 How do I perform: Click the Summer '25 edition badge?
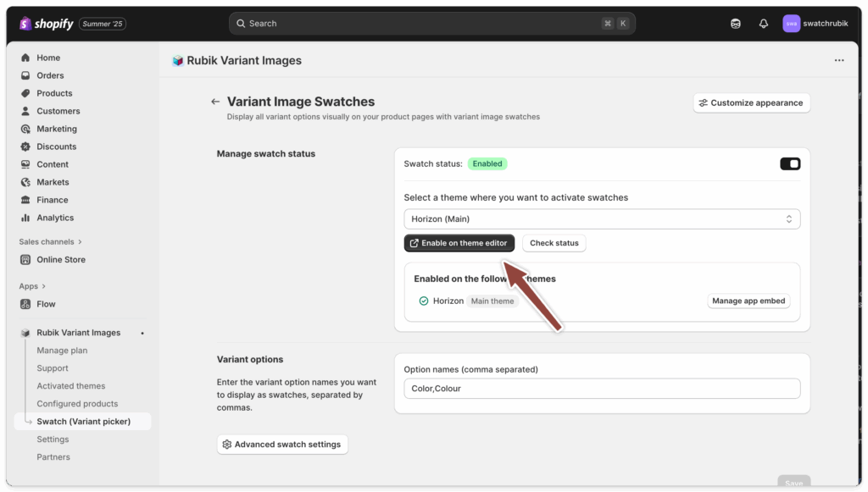point(103,24)
